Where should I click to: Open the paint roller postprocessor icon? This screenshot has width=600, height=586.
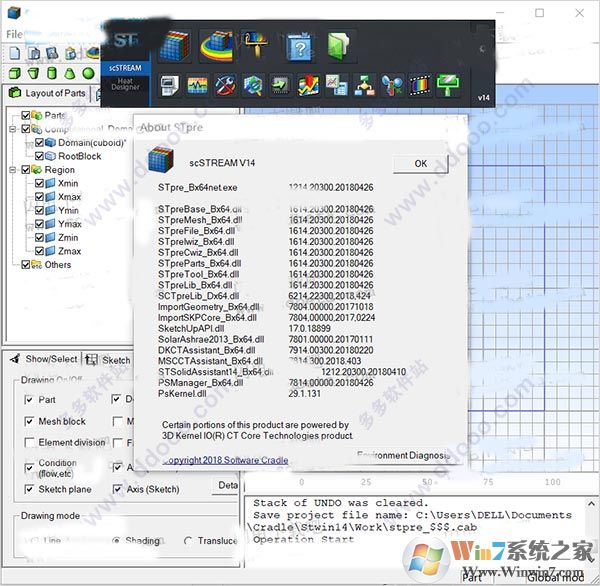256,45
